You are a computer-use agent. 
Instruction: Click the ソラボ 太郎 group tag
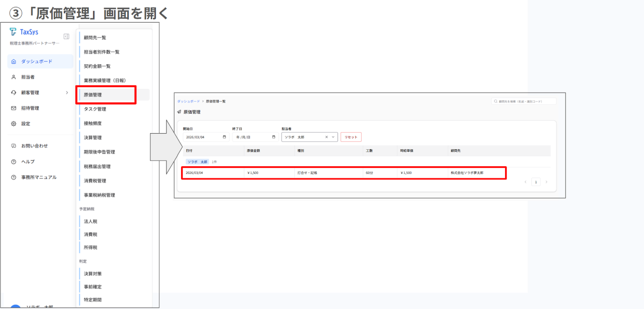click(197, 162)
